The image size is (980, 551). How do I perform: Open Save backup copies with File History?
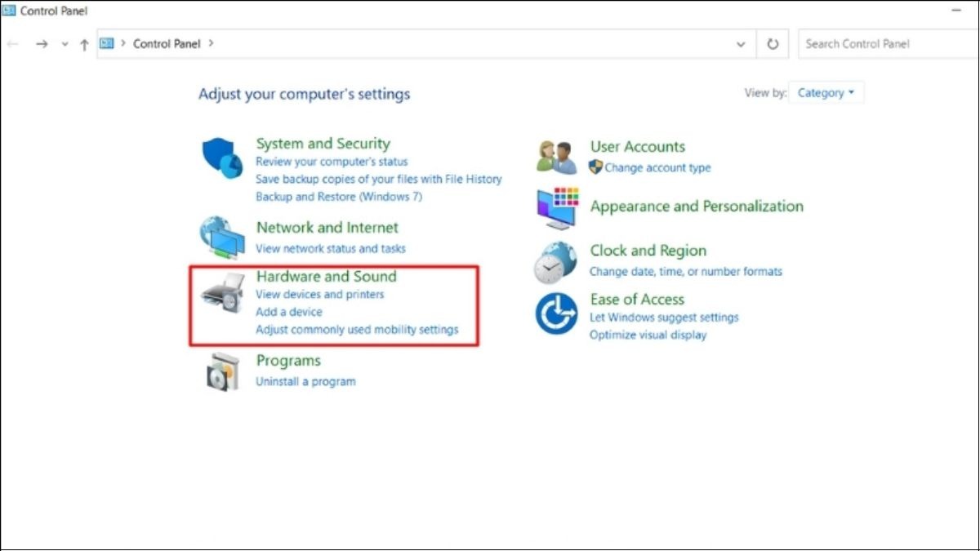tap(379, 179)
